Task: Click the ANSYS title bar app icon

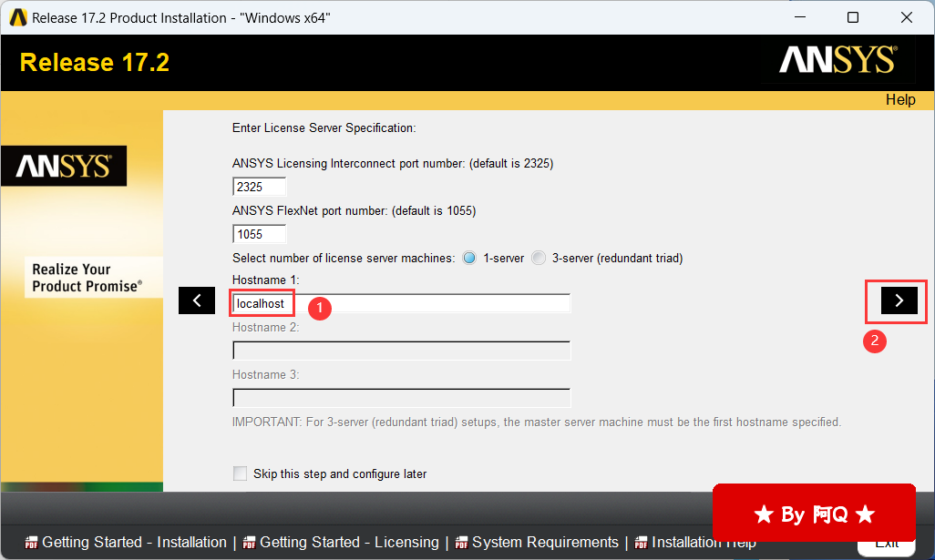Action: [x=18, y=18]
